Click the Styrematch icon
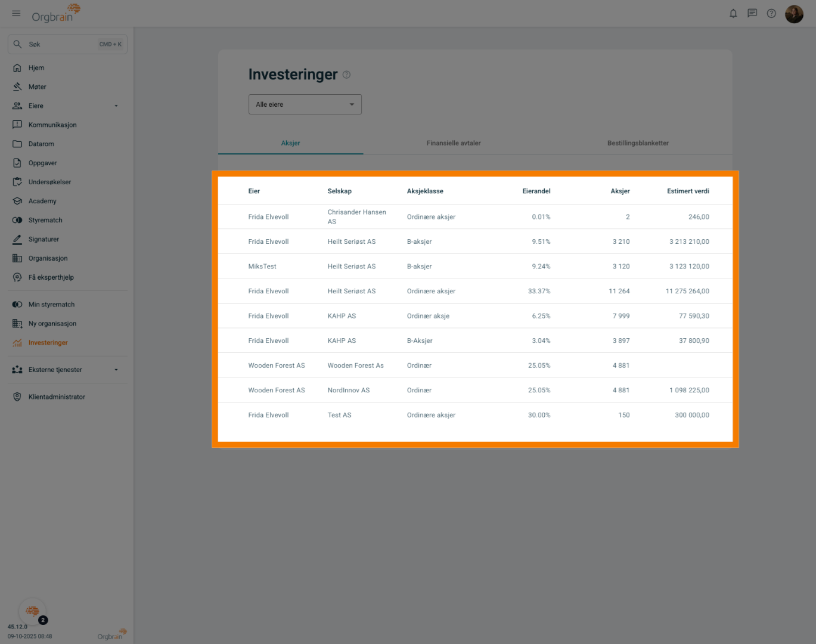This screenshot has height=644, width=816. (17, 221)
